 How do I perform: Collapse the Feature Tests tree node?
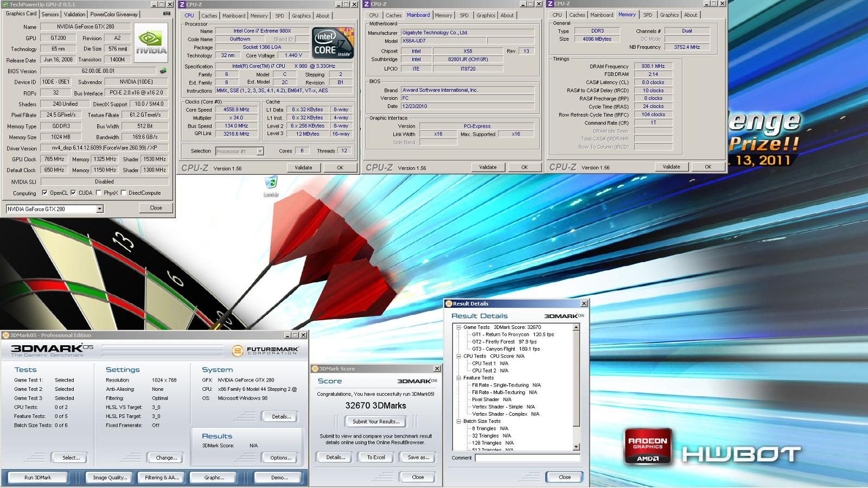(459, 378)
